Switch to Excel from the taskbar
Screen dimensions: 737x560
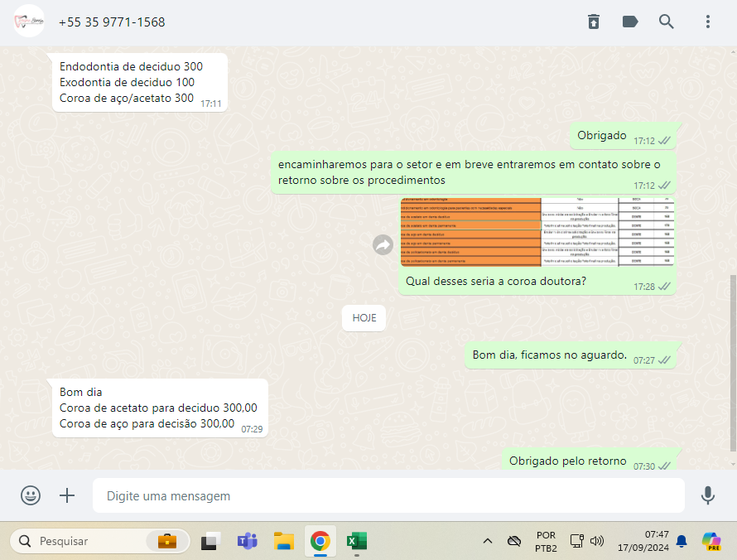(x=356, y=541)
